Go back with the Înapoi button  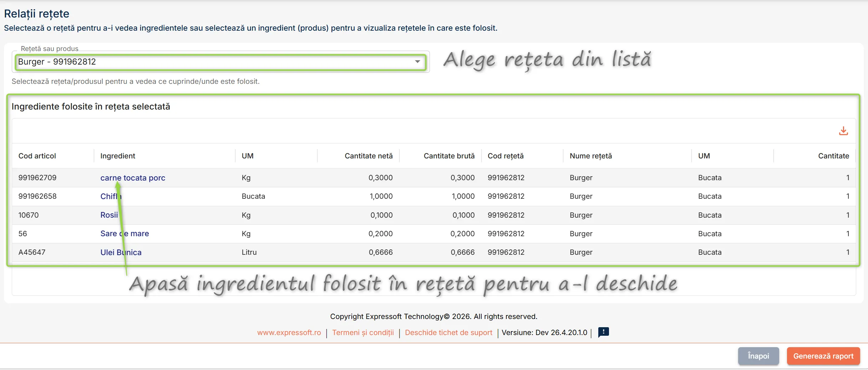pos(758,356)
